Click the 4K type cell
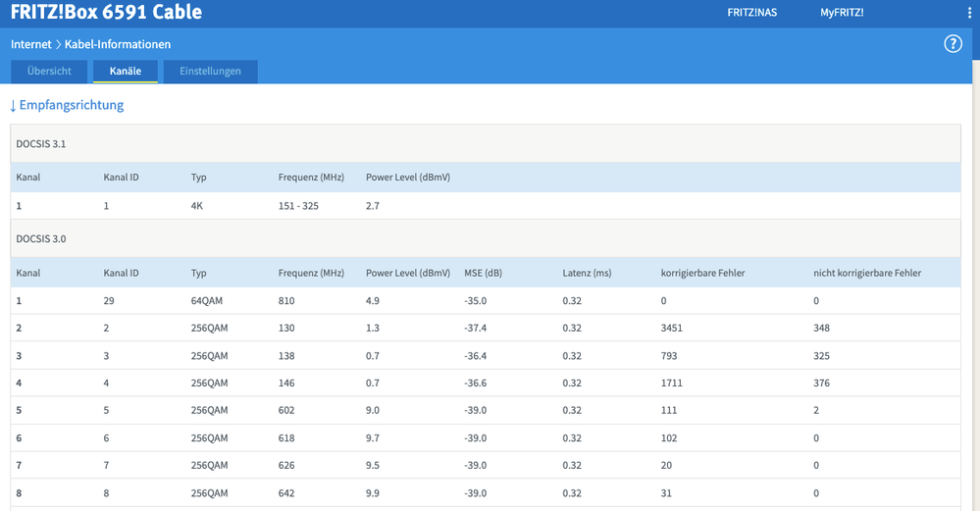980x511 pixels. coord(197,206)
